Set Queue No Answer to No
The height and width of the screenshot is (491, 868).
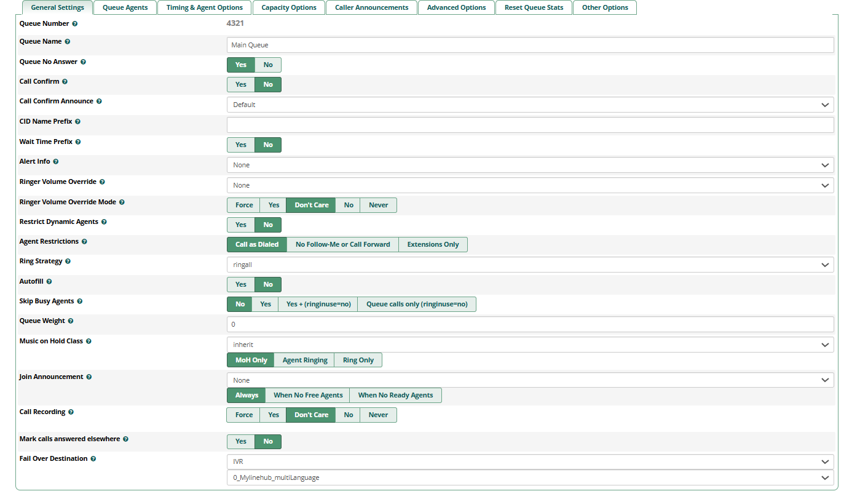[x=268, y=65]
